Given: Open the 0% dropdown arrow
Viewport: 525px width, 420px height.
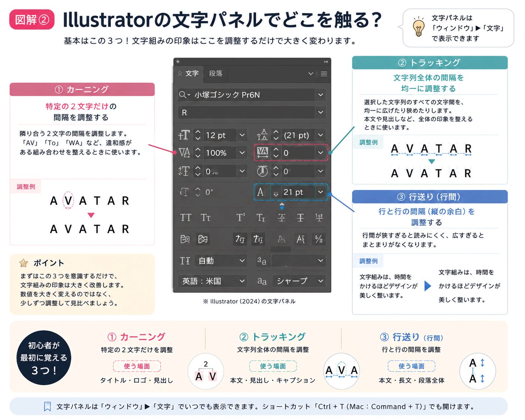Looking at the screenshot, I should pos(242,171).
